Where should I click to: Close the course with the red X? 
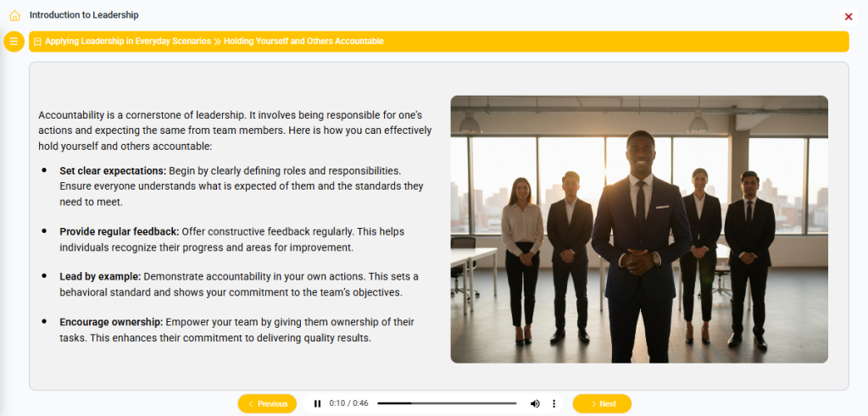849,16
